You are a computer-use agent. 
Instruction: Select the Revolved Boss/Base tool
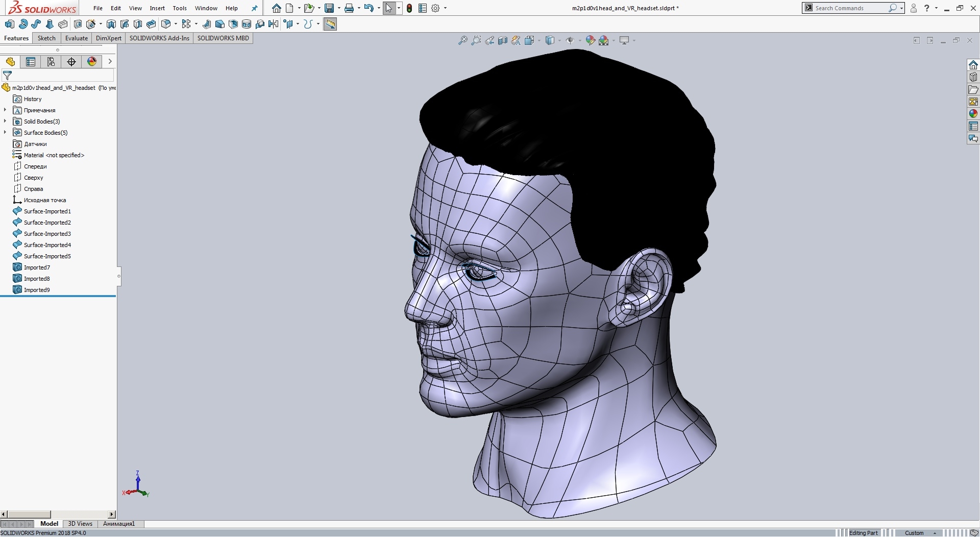point(23,24)
